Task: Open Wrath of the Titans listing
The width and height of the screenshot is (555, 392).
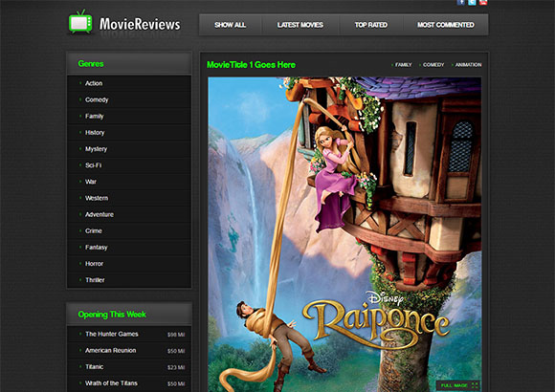Action: coord(111,383)
